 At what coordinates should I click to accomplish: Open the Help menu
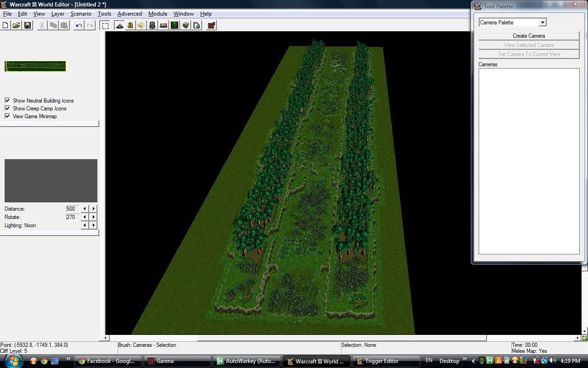206,14
